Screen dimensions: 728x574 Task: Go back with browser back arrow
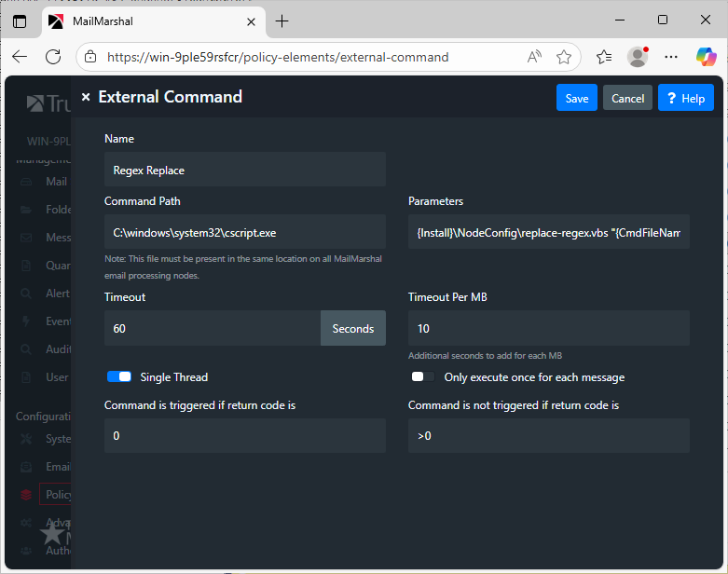(x=20, y=57)
